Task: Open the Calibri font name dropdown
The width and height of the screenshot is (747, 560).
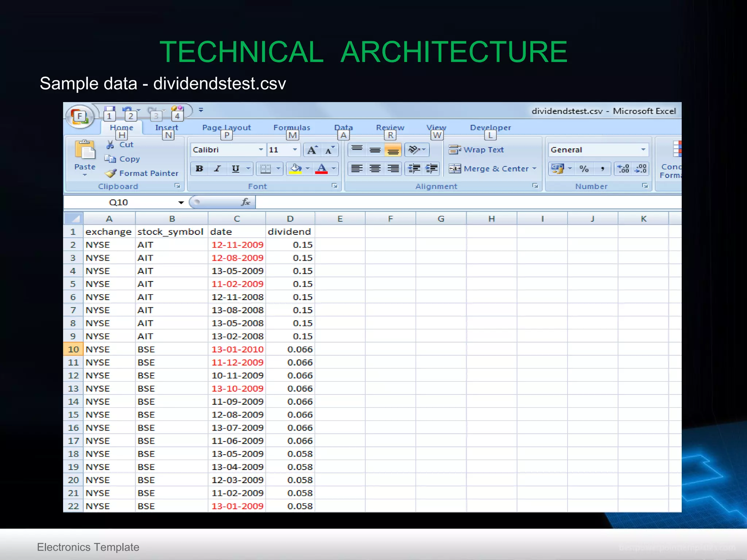Action: coord(261,150)
